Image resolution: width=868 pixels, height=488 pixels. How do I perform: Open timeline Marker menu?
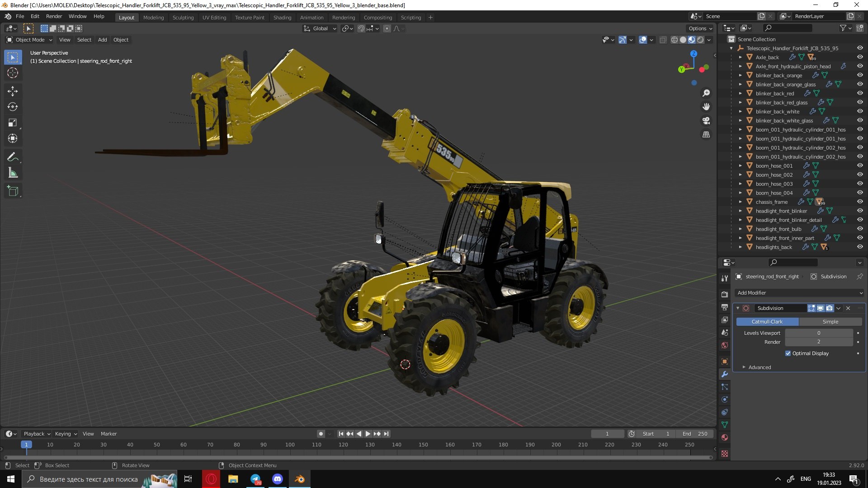pyautogui.click(x=108, y=434)
